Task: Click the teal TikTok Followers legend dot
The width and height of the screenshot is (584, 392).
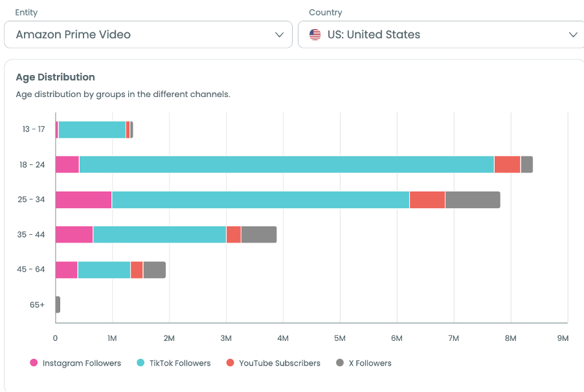Action: coord(140,363)
